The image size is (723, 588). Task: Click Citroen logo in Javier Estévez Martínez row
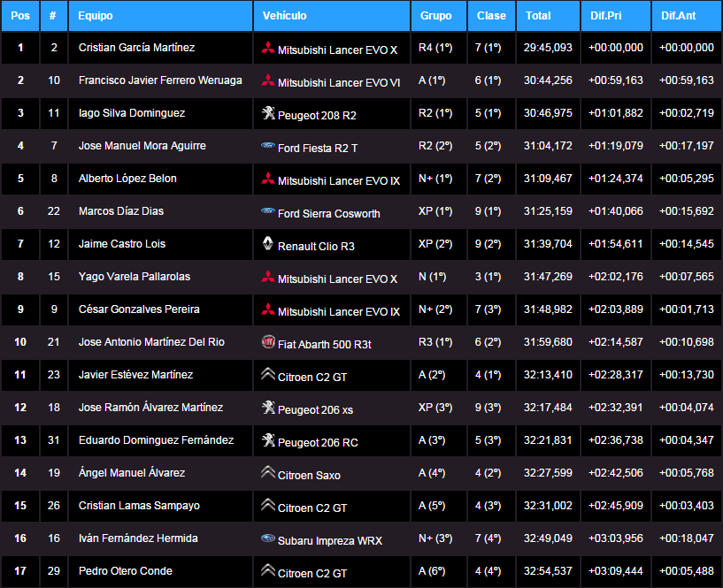pos(268,374)
